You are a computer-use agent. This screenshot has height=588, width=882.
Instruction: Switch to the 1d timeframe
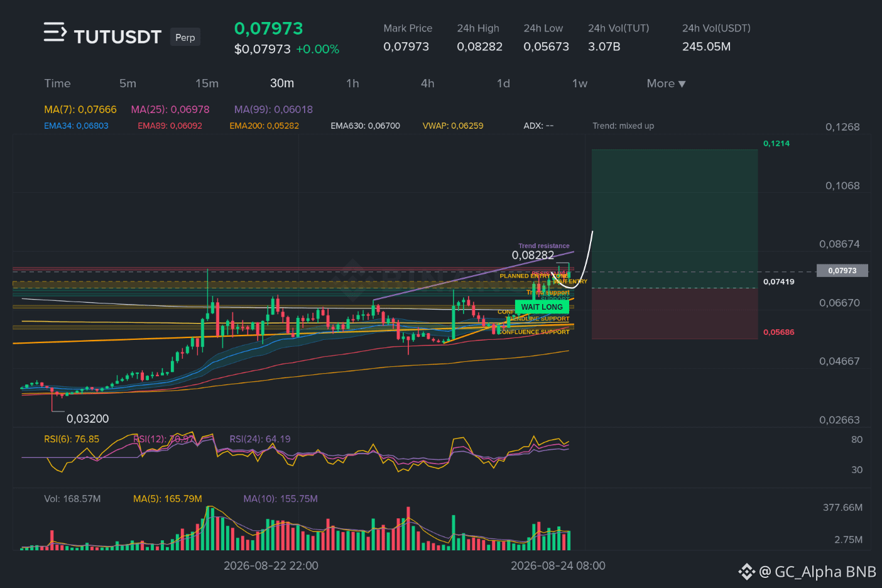click(x=503, y=84)
